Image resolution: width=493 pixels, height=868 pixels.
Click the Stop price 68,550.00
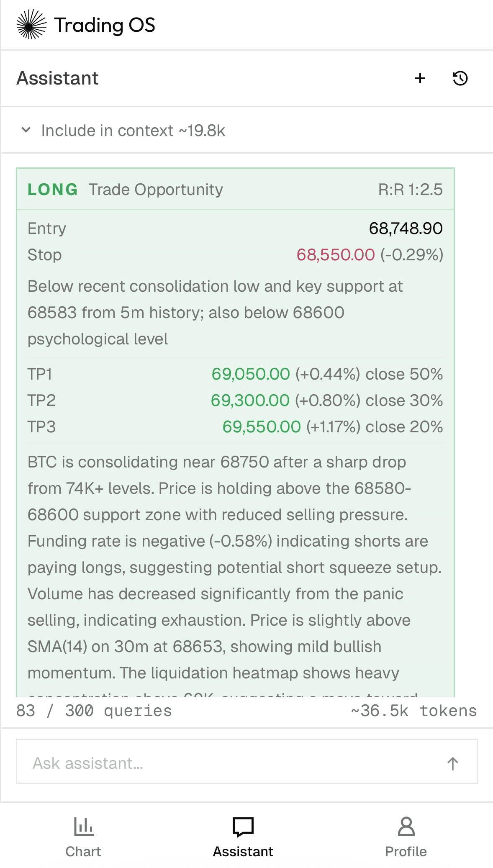coord(335,255)
